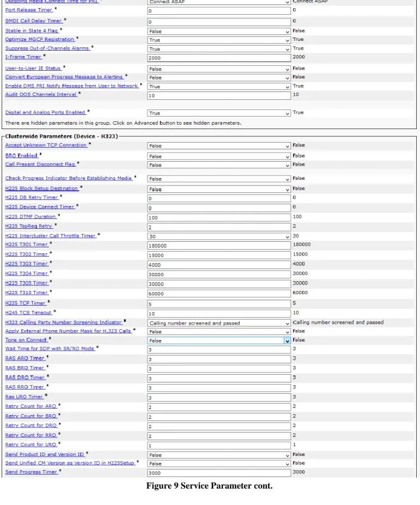Open Convert European Progress Message to Alerting dropdown

(x=219, y=77)
